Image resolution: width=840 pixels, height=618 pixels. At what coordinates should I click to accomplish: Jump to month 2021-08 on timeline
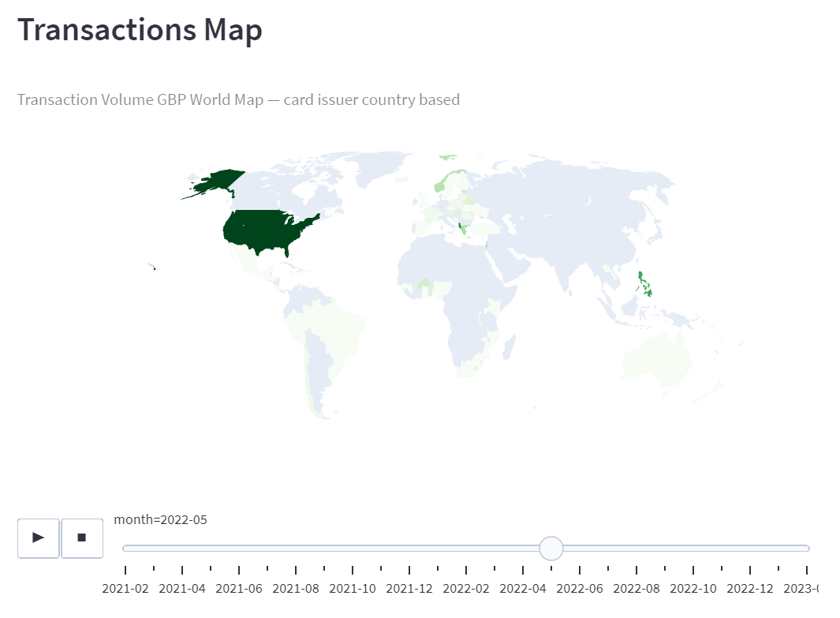click(296, 588)
